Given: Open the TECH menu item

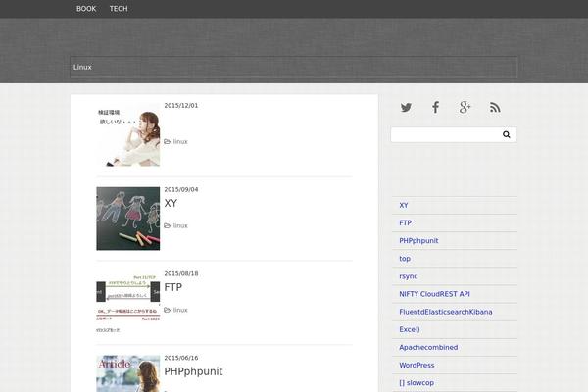Looking at the screenshot, I should point(119,9).
